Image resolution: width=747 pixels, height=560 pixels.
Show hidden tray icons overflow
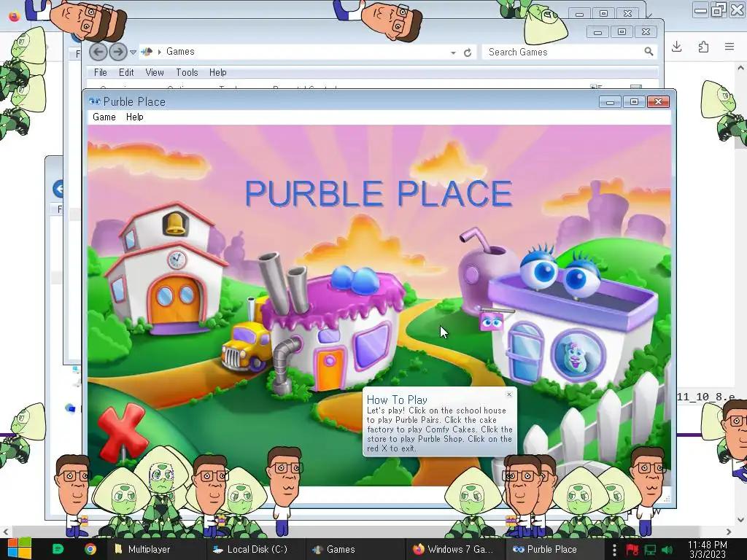tap(614, 550)
